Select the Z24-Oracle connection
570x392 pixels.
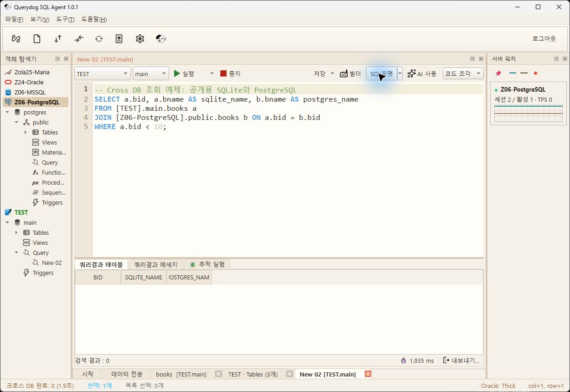[29, 82]
